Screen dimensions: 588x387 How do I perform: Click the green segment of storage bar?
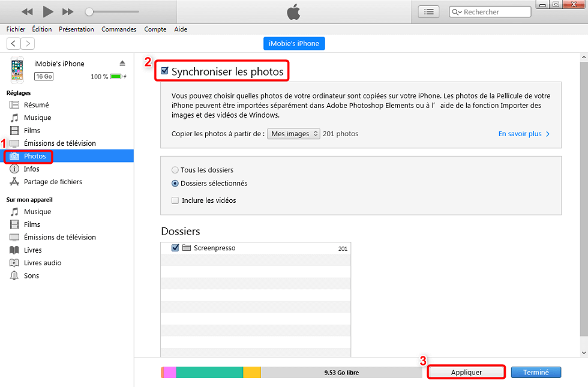pos(209,373)
